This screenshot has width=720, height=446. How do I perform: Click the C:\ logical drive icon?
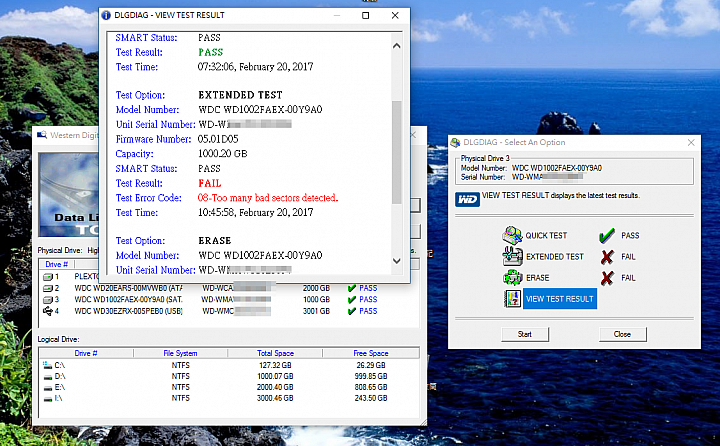tap(47, 365)
